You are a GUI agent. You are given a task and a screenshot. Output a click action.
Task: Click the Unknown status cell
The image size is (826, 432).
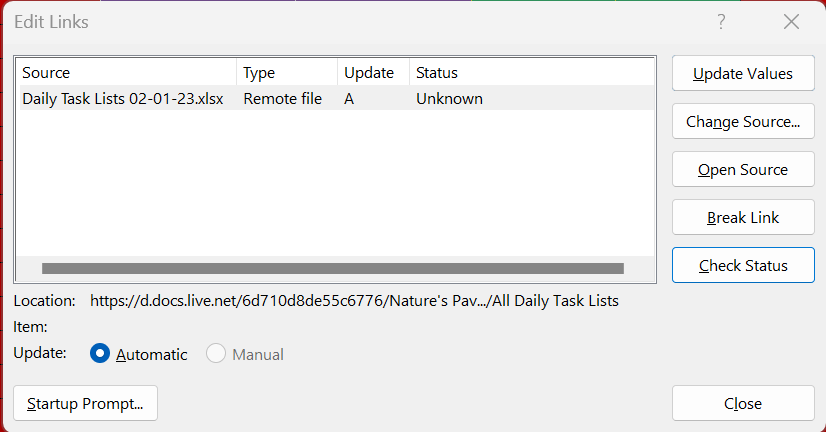point(449,99)
